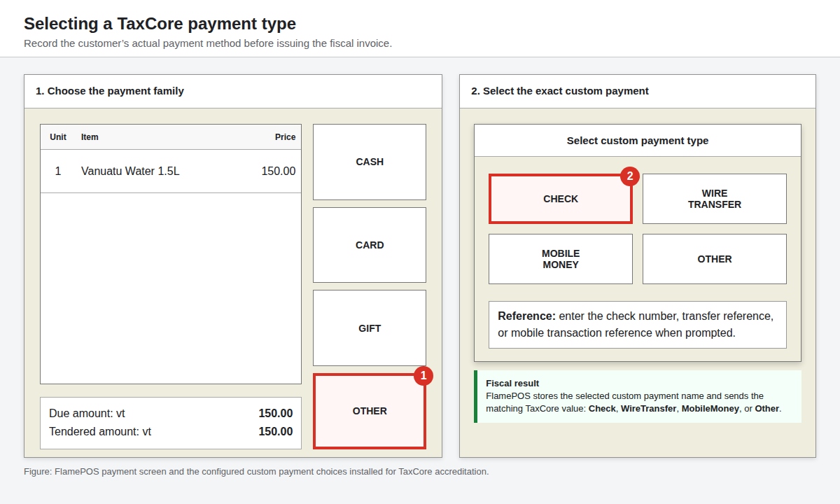Click the Tendered amount: vt label
The image size is (840, 504).
coord(100,432)
